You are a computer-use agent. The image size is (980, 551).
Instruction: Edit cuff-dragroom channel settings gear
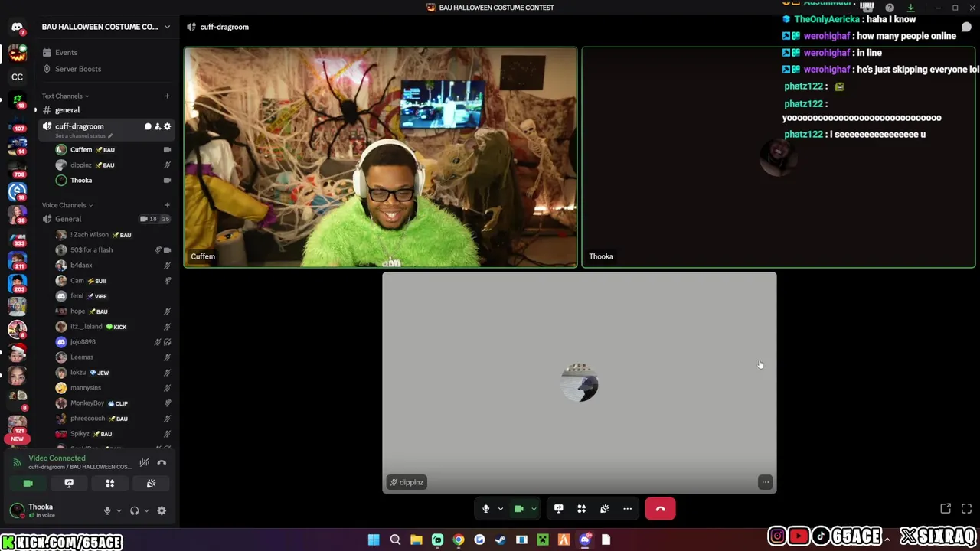click(167, 126)
